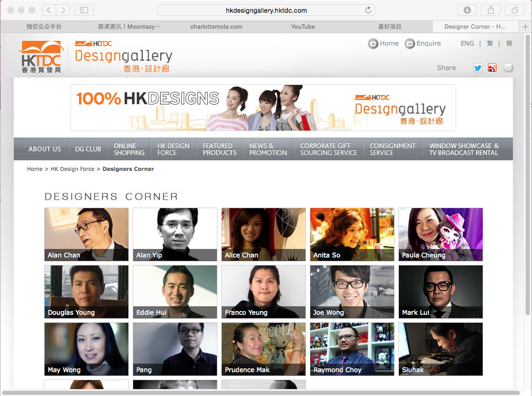Image resolution: width=532 pixels, height=396 pixels.
Task: Open the ABOUT US menu
Action: tap(41, 149)
